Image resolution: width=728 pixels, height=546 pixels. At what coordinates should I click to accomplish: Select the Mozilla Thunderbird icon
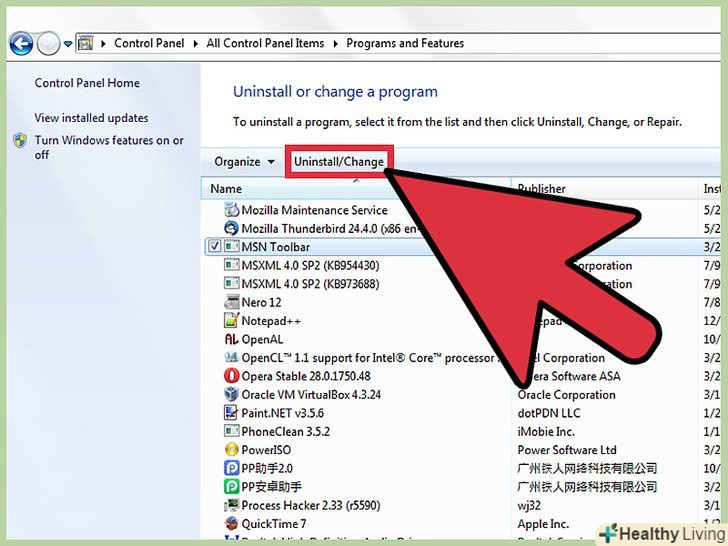click(x=231, y=228)
